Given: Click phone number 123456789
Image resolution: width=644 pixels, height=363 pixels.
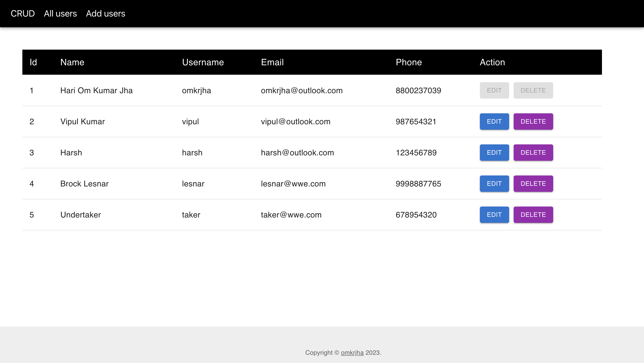Looking at the screenshot, I should [416, 153].
